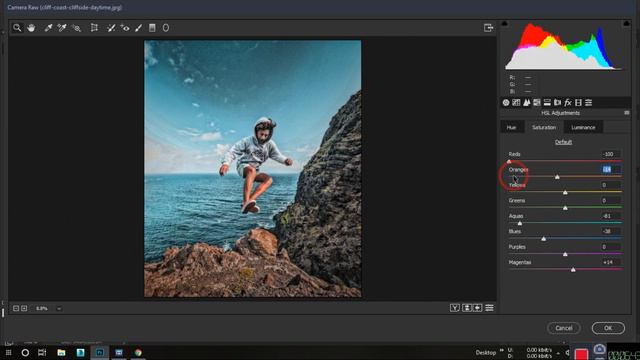
Task: Click the zoom out minus button
Action: (x=16, y=308)
